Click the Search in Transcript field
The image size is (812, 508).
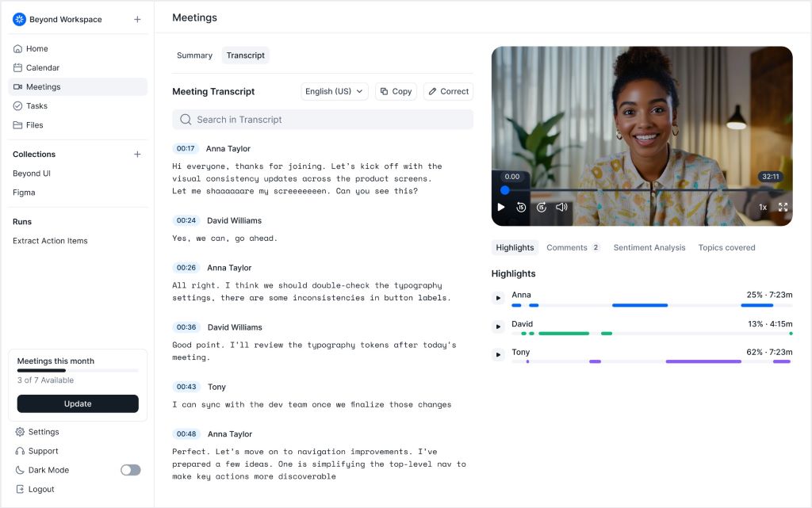[x=323, y=120]
